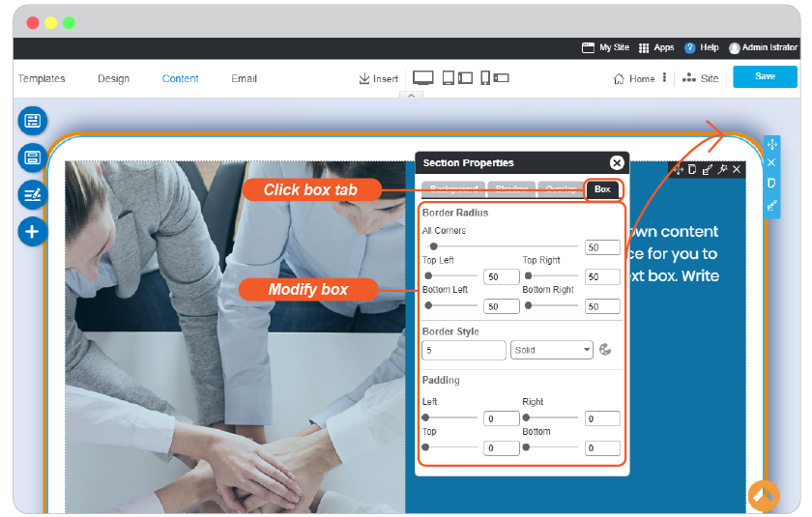Click the Top Right radius slider
Image resolution: width=812 pixels, height=517 pixels.
click(x=551, y=275)
